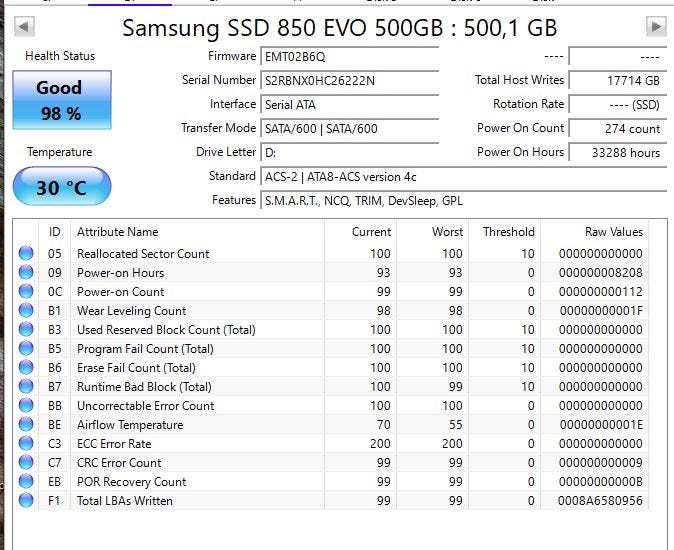This screenshot has height=550, width=674.
Task: Click Power On Hours value 33288 hours
Action: [x=618, y=153]
